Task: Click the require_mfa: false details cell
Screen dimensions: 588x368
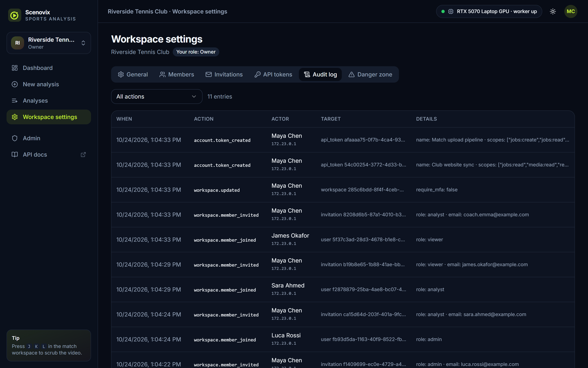Action: (x=437, y=190)
